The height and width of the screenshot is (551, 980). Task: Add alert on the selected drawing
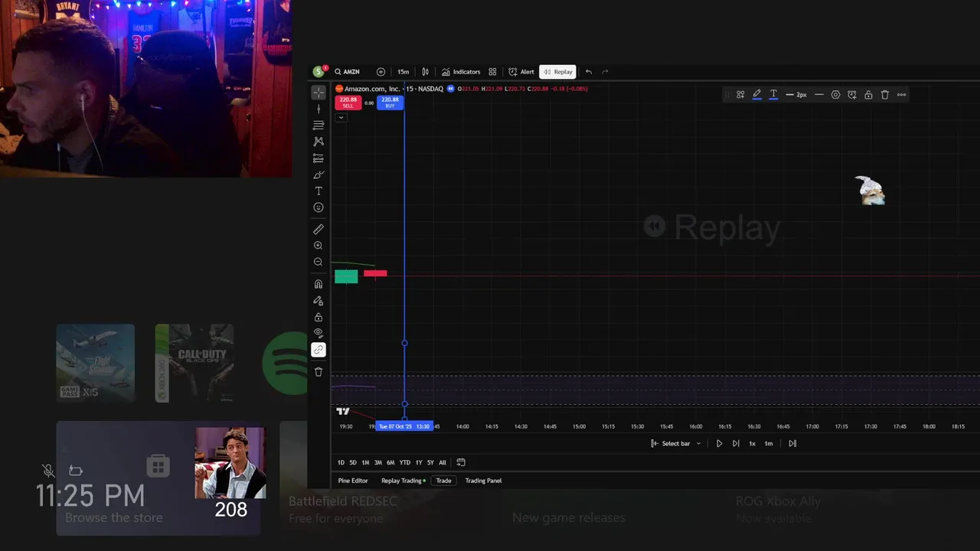click(x=852, y=95)
